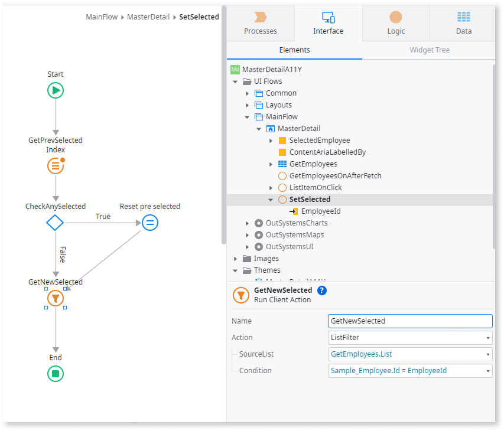Select the ContentAriaLabelledBy tree row label
The height and width of the screenshot is (431, 504).
pos(327,152)
